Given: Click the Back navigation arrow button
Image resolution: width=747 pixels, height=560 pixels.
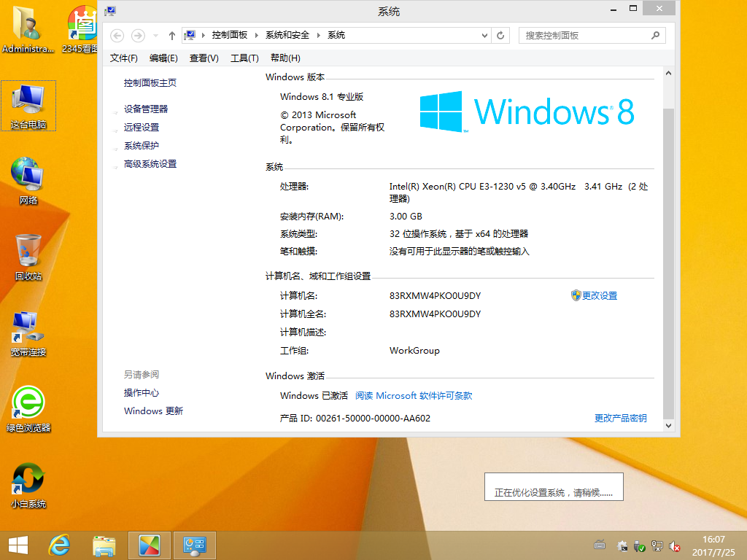Looking at the screenshot, I should tap(117, 35).
